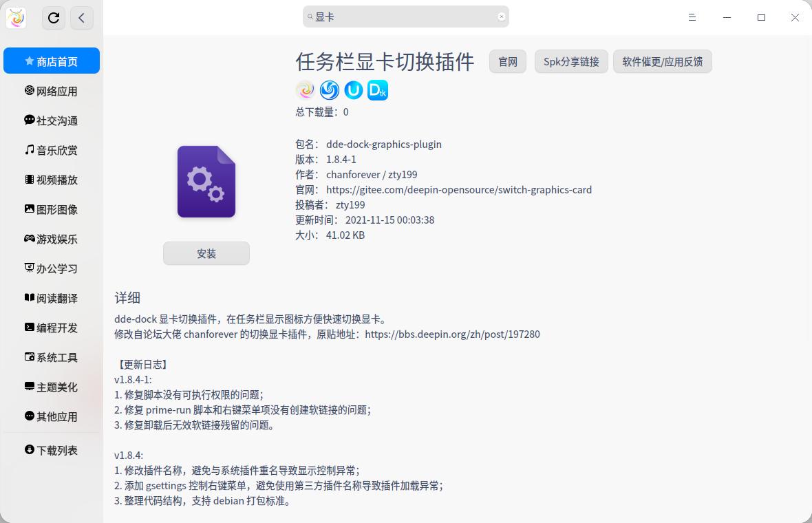Click the 任务栏显卡切换插件 app thumbnail
812x523 pixels.
click(x=206, y=181)
